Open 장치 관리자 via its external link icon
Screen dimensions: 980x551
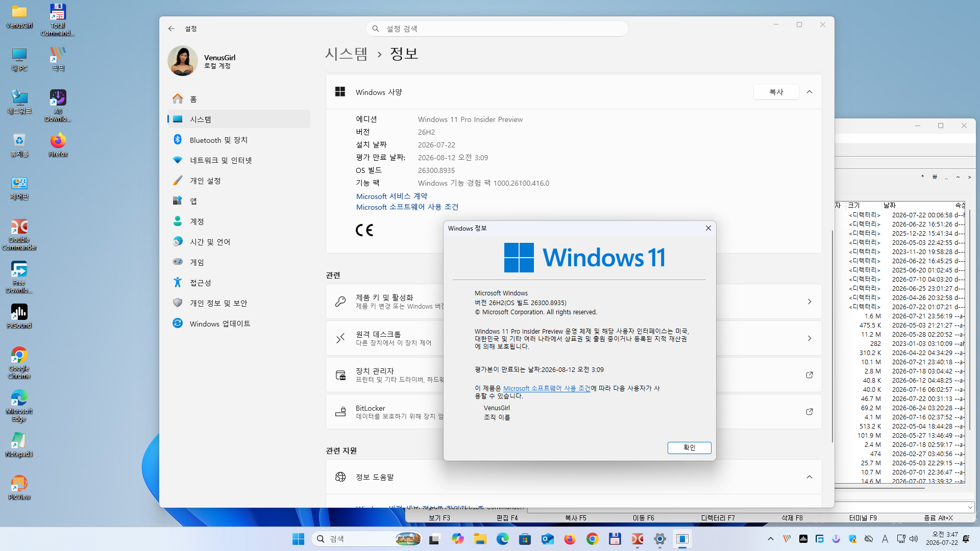[810, 375]
